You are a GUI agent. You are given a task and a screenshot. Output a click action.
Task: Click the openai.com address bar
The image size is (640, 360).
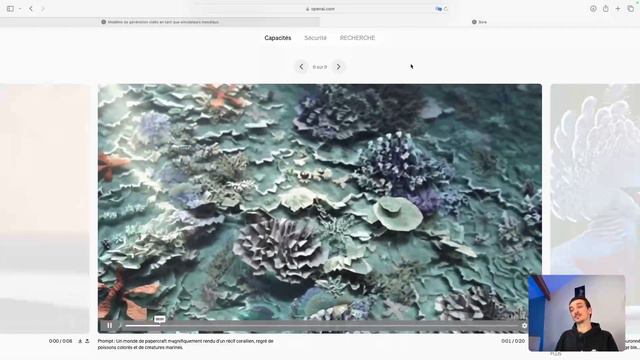pos(320,9)
